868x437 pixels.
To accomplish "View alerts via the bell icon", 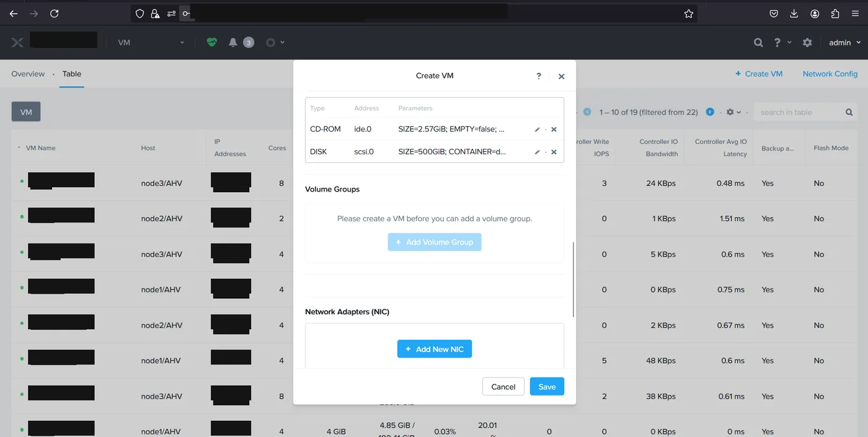I will point(233,42).
